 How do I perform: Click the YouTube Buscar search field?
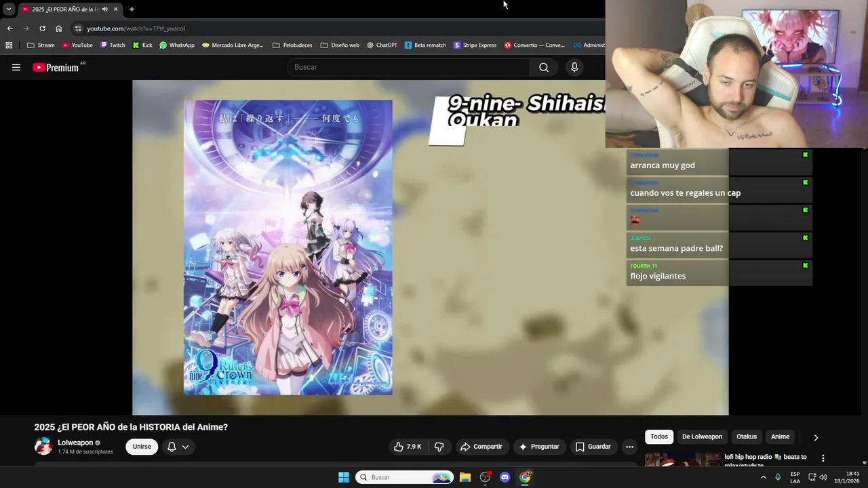click(x=408, y=67)
